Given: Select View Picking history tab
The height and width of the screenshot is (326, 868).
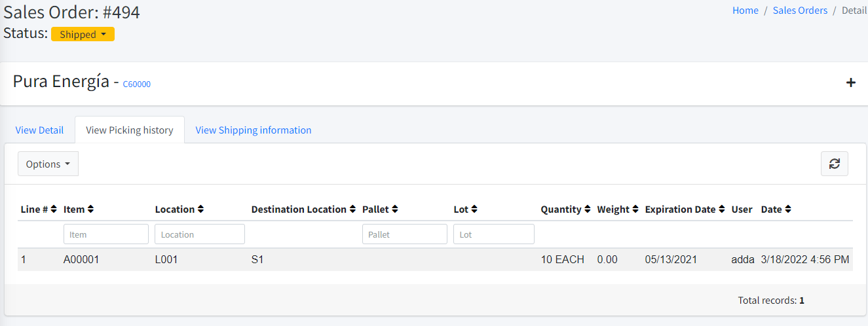Looking at the screenshot, I should pos(130,130).
